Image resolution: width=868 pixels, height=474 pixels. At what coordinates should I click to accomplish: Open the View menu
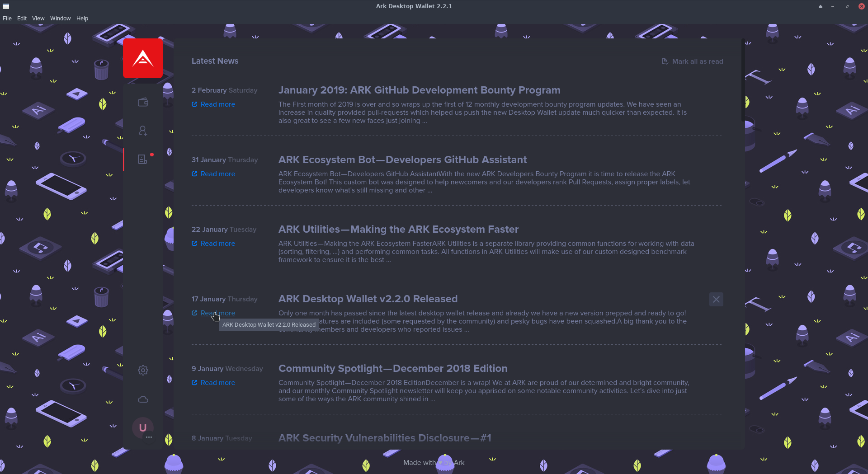coord(38,18)
